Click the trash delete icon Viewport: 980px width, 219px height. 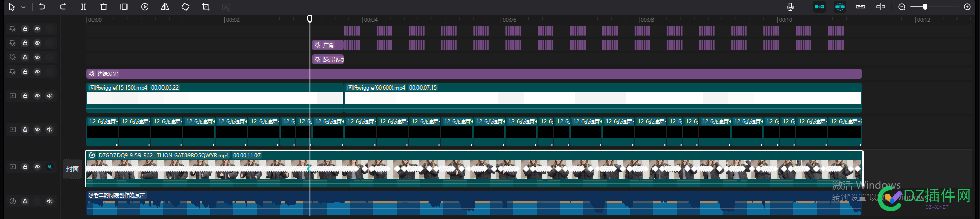coord(104,7)
